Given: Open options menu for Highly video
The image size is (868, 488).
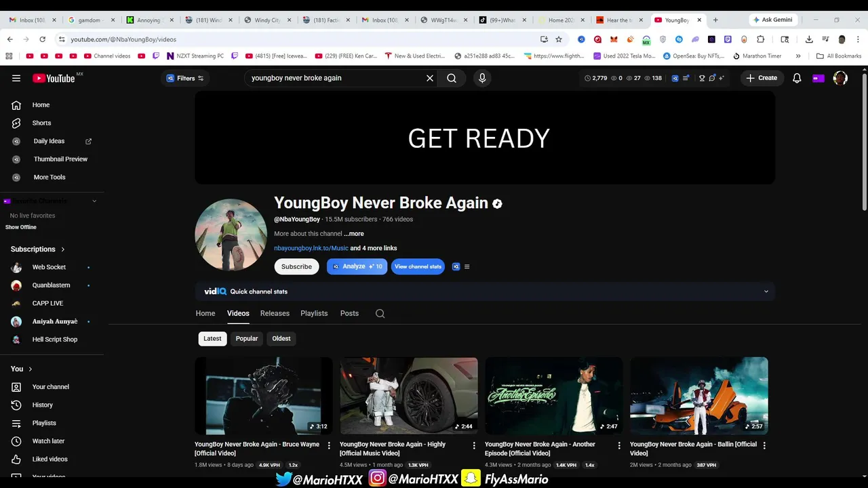Looking at the screenshot, I should click(x=474, y=445).
